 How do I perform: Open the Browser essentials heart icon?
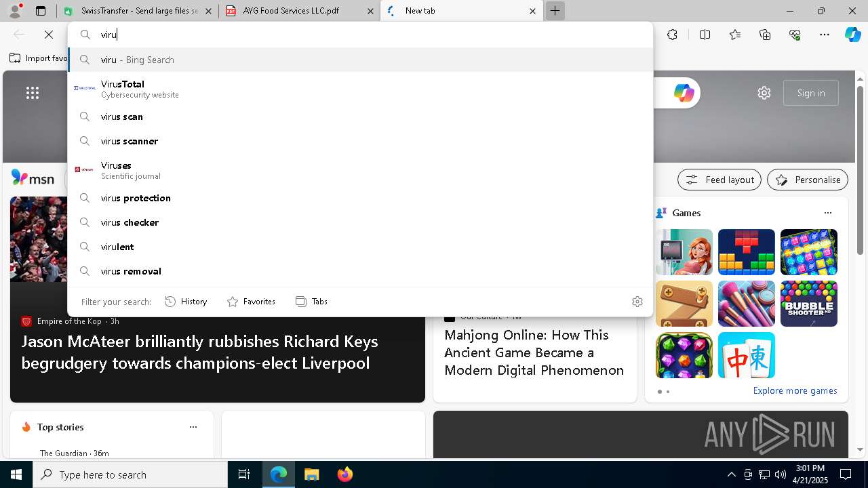click(795, 35)
